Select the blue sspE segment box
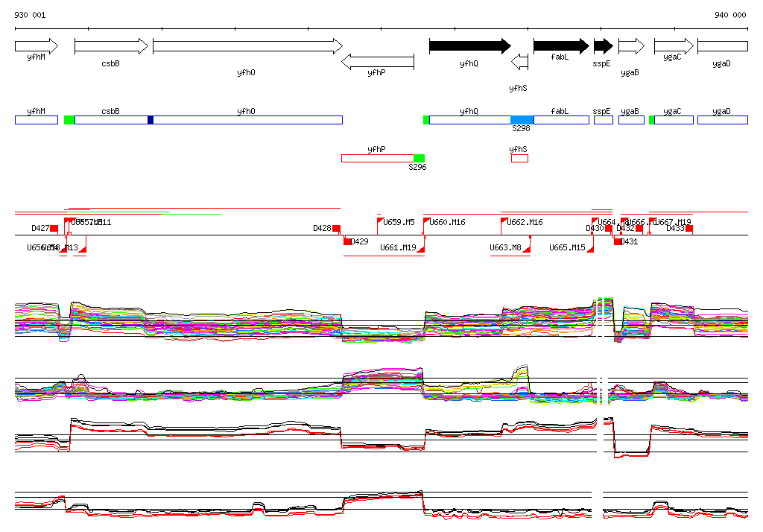Screen dimensions: 763x532 [x=604, y=120]
